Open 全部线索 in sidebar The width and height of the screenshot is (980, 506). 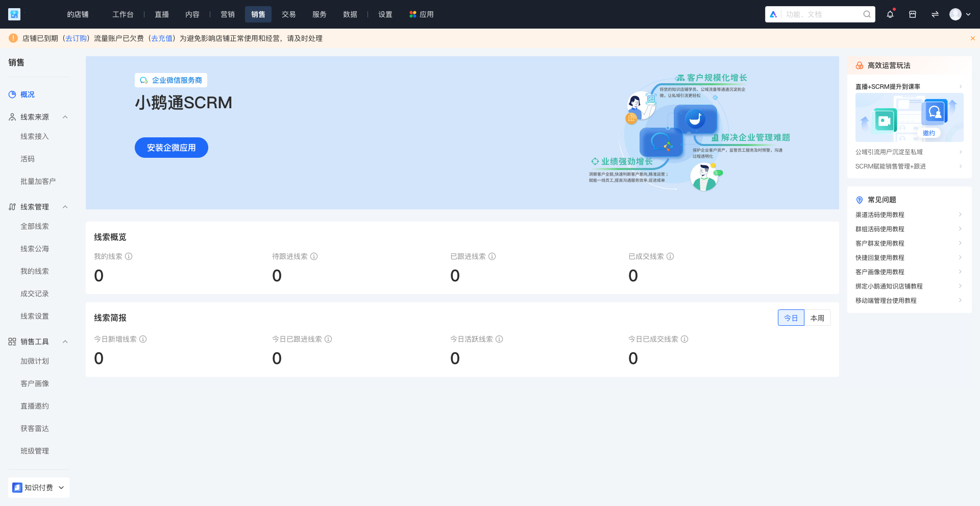click(x=35, y=226)
